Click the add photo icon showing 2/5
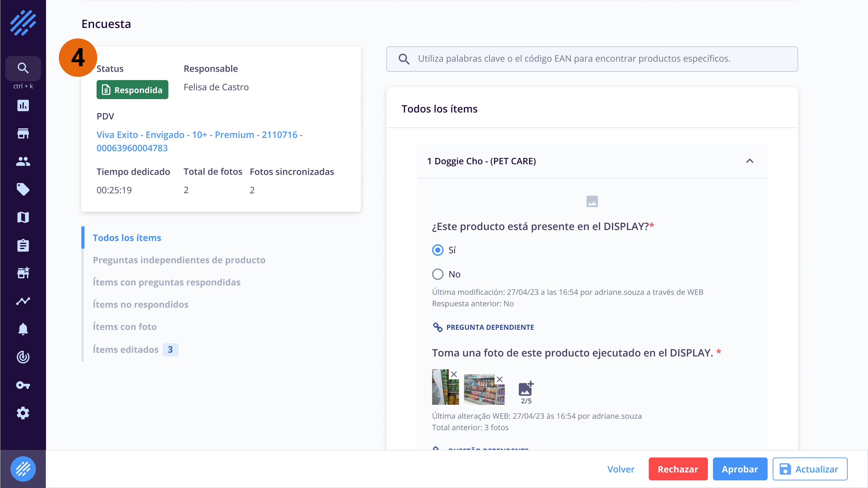868x488 pixels. click(526, 390)
